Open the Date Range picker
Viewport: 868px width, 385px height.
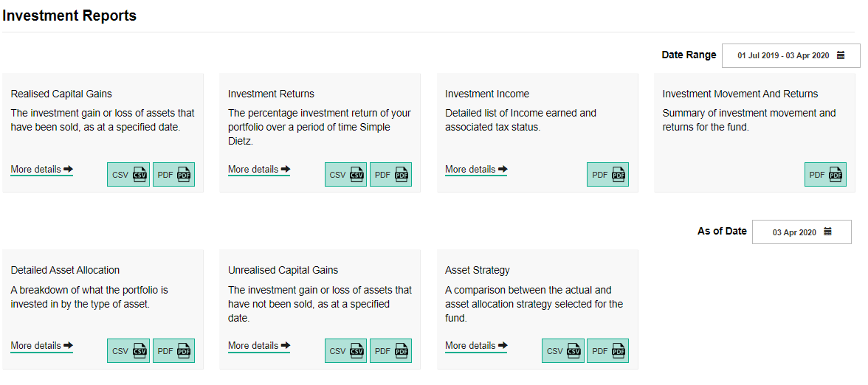(791, 55)
